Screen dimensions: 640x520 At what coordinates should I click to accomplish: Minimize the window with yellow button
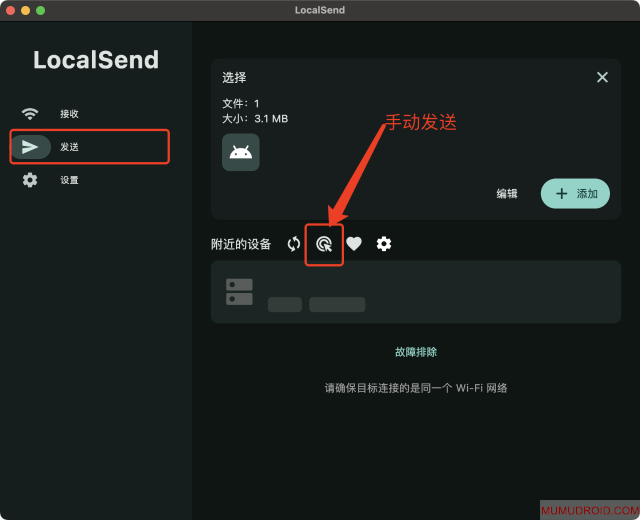pyautogui.click(x=25, y=10)
